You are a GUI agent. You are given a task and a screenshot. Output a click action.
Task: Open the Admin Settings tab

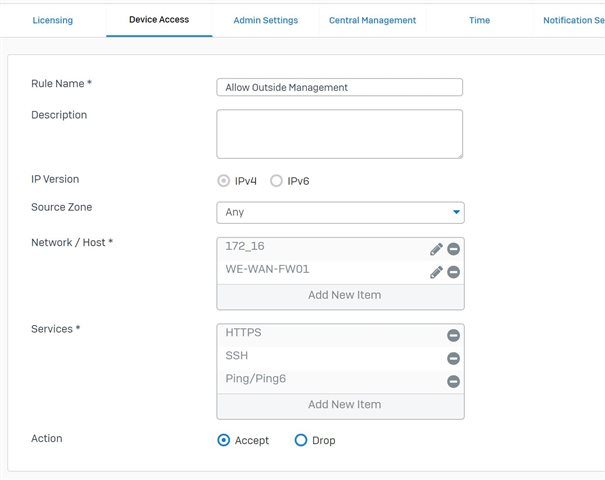pyautogui.click(x=265, y=20)
